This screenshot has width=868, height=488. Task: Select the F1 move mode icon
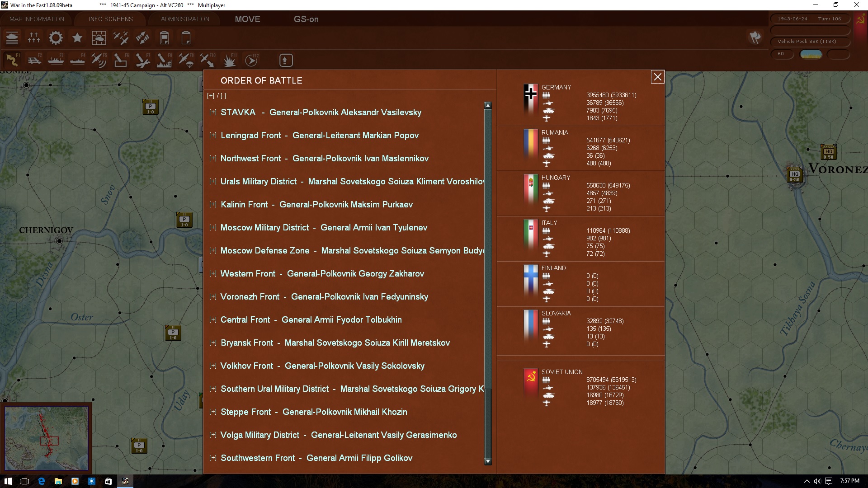[12, 60]
